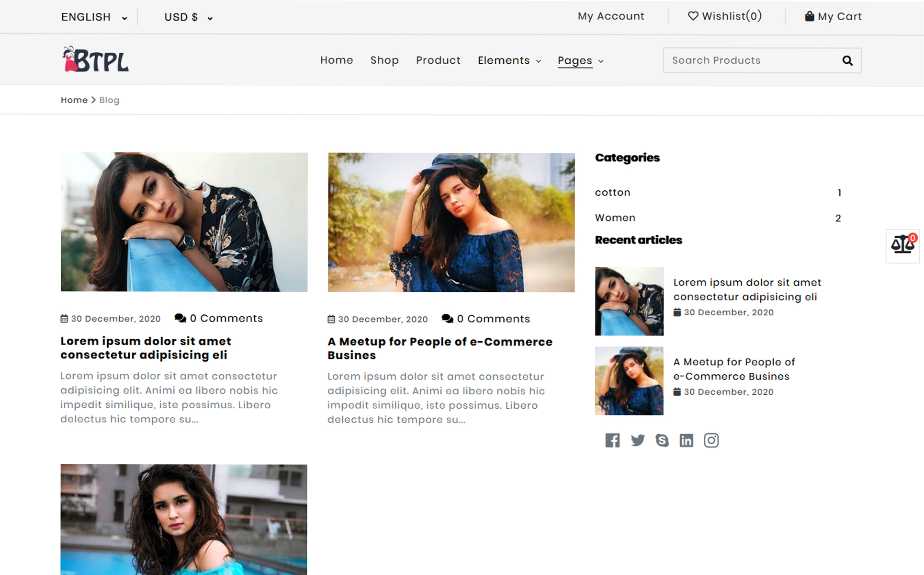Open the Skype social icon
This screenshot has height=575, width=924.
click(x=662, y=440)
